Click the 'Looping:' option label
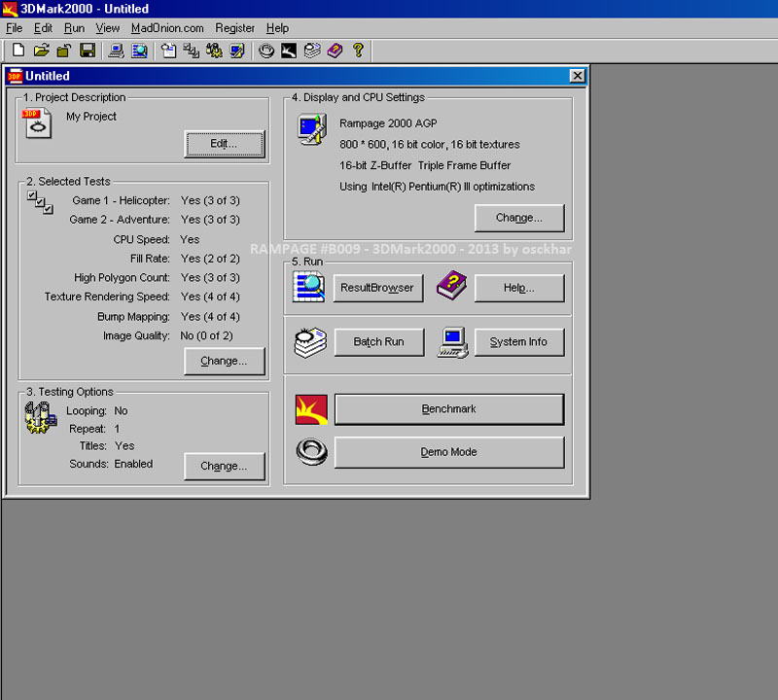 point(87,411)
